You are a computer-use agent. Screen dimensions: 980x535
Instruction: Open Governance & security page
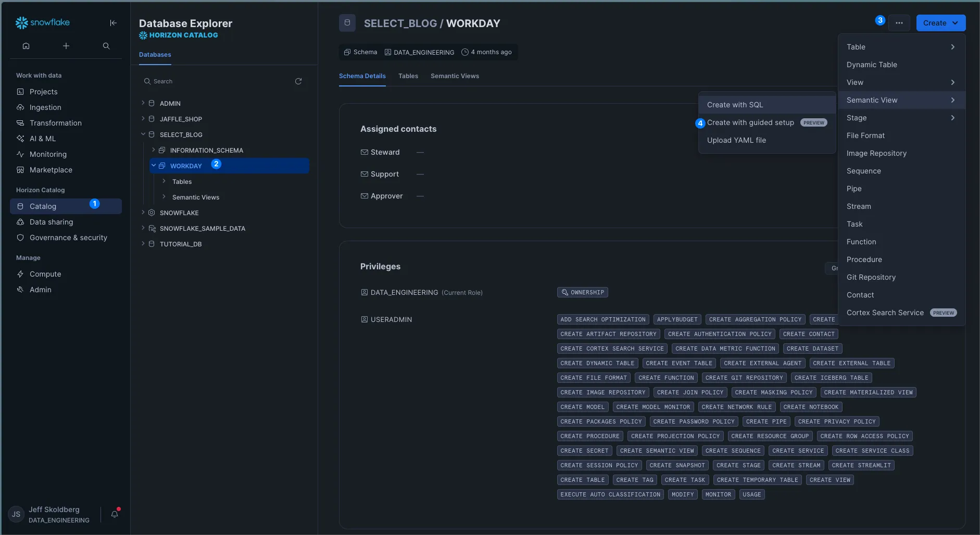[x=66, y=238]
